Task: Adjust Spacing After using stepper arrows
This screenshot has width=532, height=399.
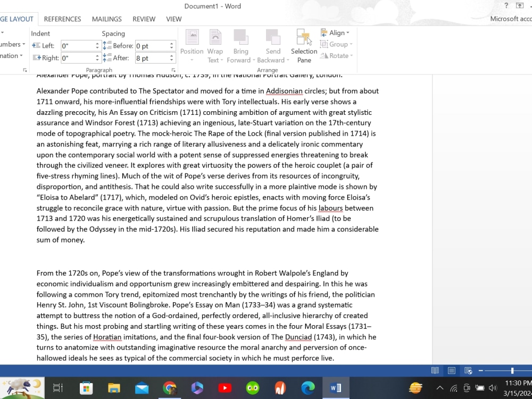Action: pyautogui.click(x=171, y=58)
